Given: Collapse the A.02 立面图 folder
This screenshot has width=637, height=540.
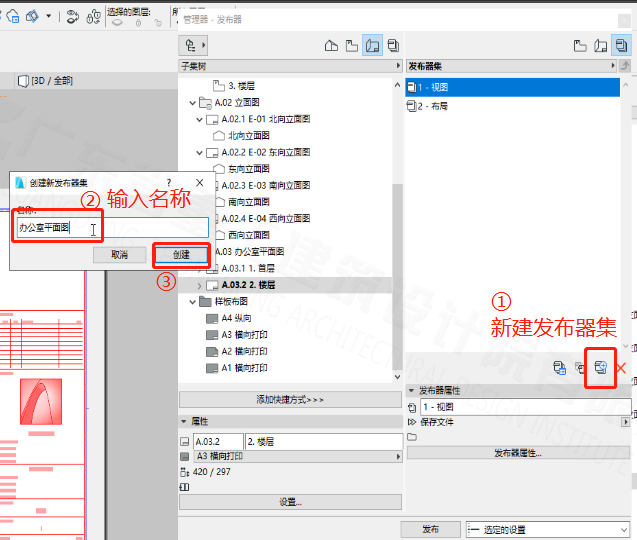Looking at the screenshot, I should click(193, 102).
